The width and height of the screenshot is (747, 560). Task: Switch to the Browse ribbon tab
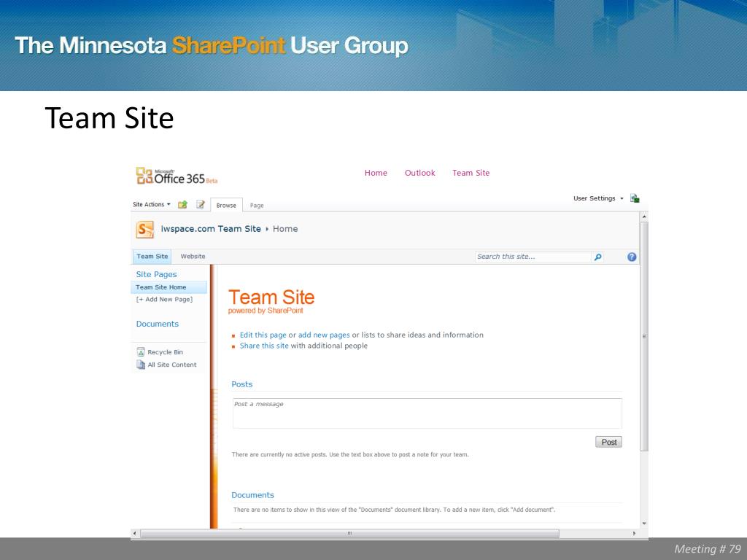click(x=226, y=205)
